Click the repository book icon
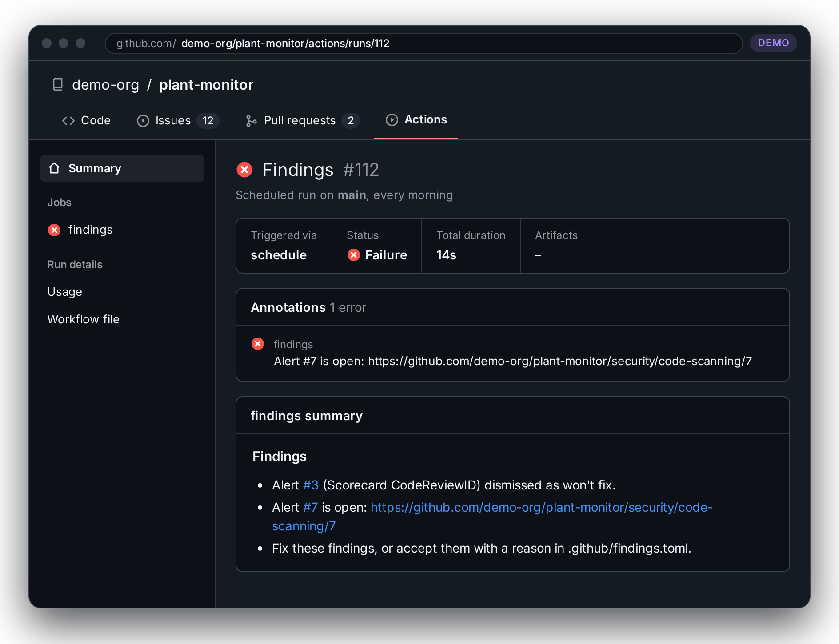Screen dimensions: 839x644 [x=58, y=84]
